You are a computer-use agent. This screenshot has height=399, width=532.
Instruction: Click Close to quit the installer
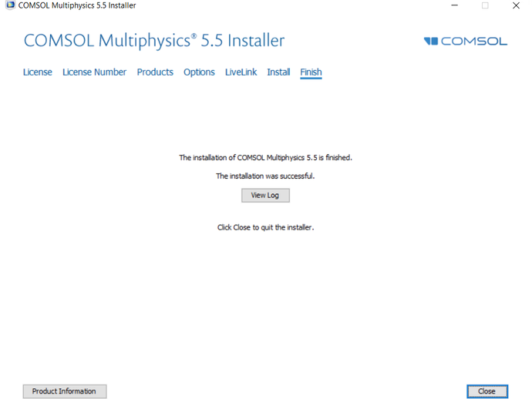pos(487,391)
